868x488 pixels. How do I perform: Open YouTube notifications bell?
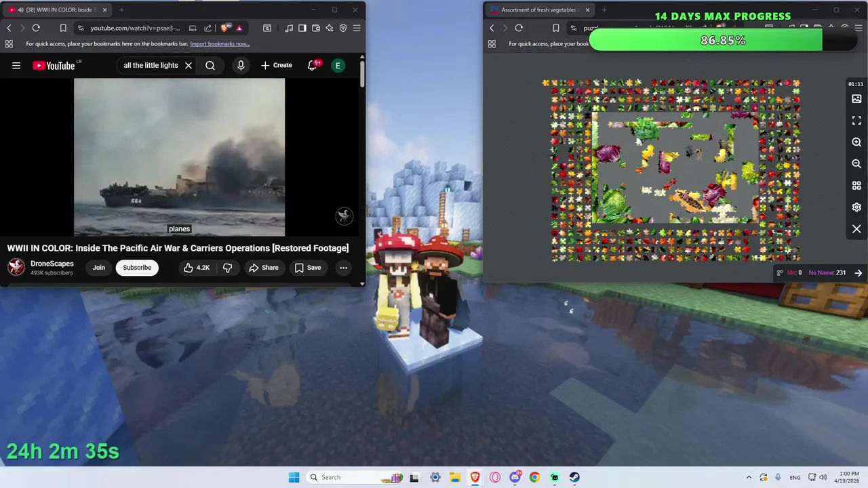click(x=313, y=66)
